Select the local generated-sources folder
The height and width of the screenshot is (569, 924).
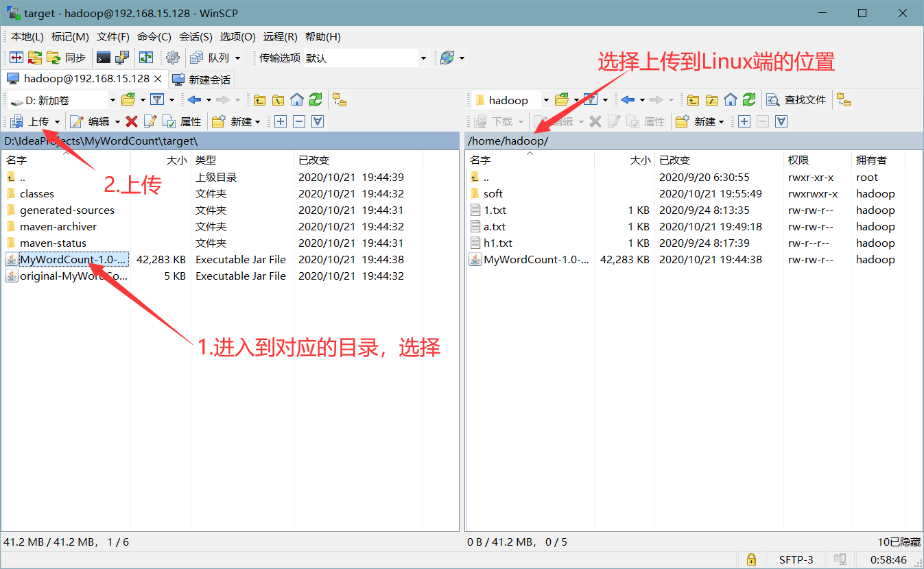(x=67, y=210)
